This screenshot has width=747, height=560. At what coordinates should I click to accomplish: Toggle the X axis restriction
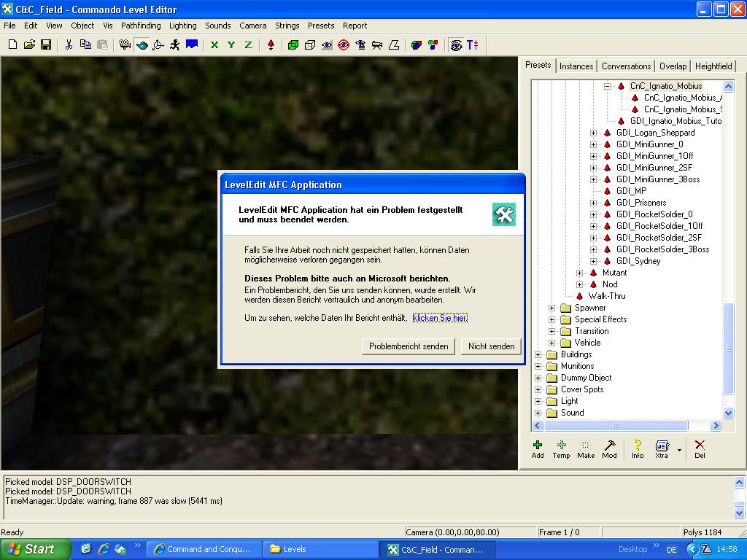click(214, 45)
